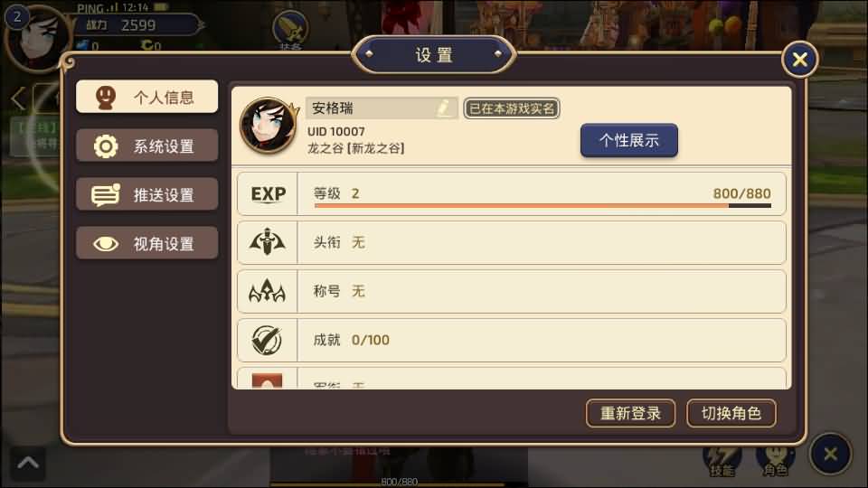The width and height of the screenshot is (868, 488).
Task: Tap the 已在本游戏实名 badge
Action: click(x=512, y=108)
